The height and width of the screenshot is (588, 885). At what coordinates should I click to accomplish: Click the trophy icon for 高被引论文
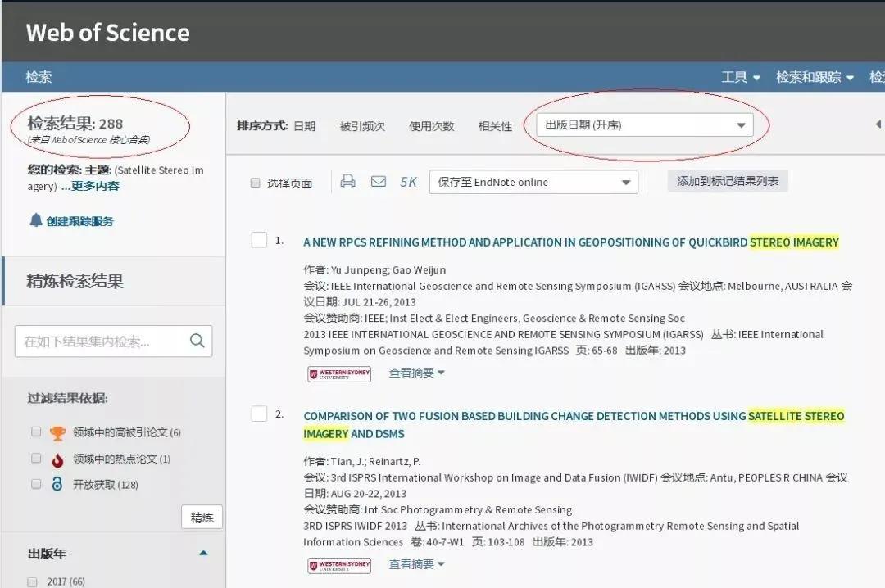tap(56, 432)
